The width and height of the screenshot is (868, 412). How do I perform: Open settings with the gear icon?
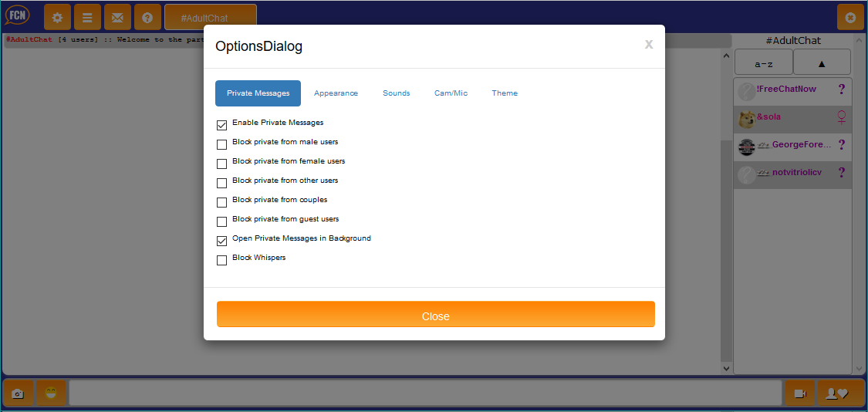click(x=57, y=17)
